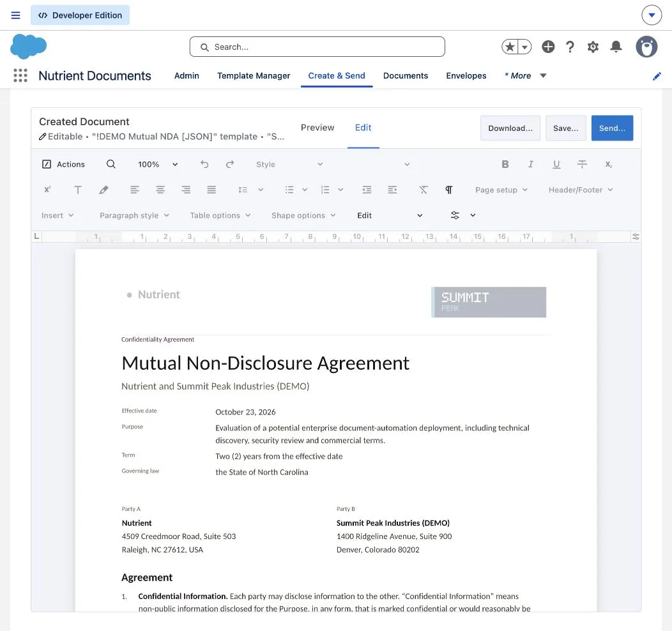Open the Setup gear icon
672x631 pixels.
coord(593,47)
